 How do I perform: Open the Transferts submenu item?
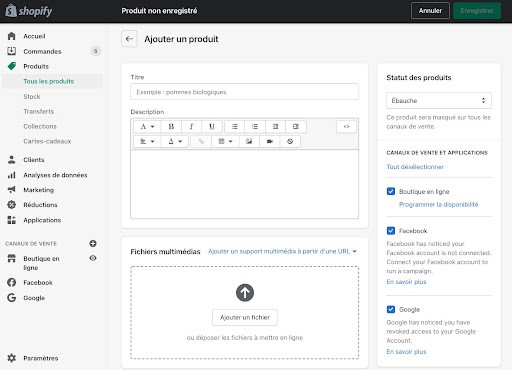point(39,111)
